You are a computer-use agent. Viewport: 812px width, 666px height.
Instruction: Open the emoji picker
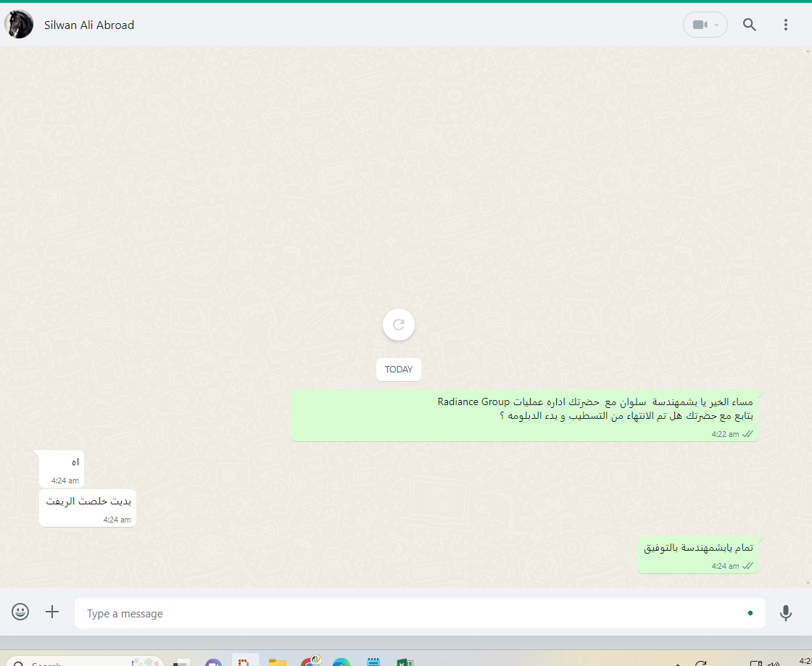click(x=20, y=612)
